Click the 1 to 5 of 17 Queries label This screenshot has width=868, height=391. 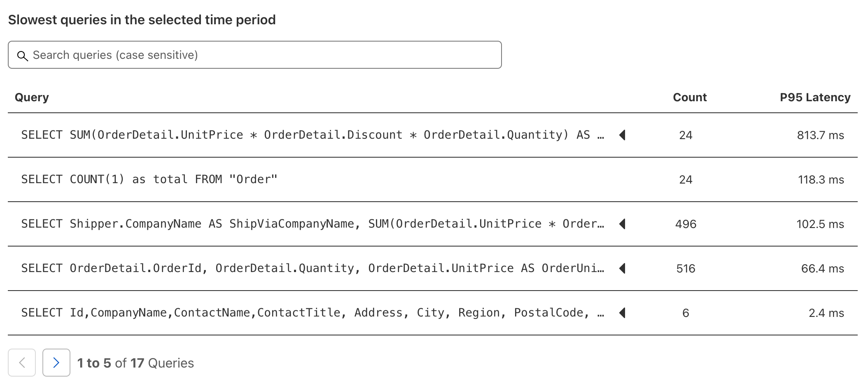pos(135,363)
